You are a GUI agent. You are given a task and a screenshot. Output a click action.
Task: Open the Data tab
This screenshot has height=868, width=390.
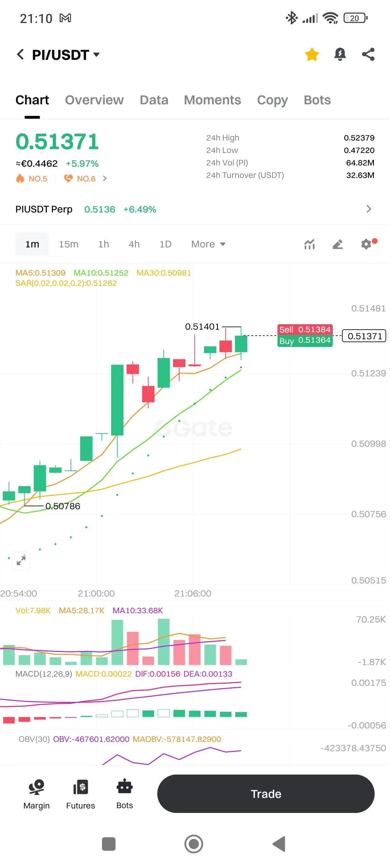pyautogui.click(x=154, y=100)
